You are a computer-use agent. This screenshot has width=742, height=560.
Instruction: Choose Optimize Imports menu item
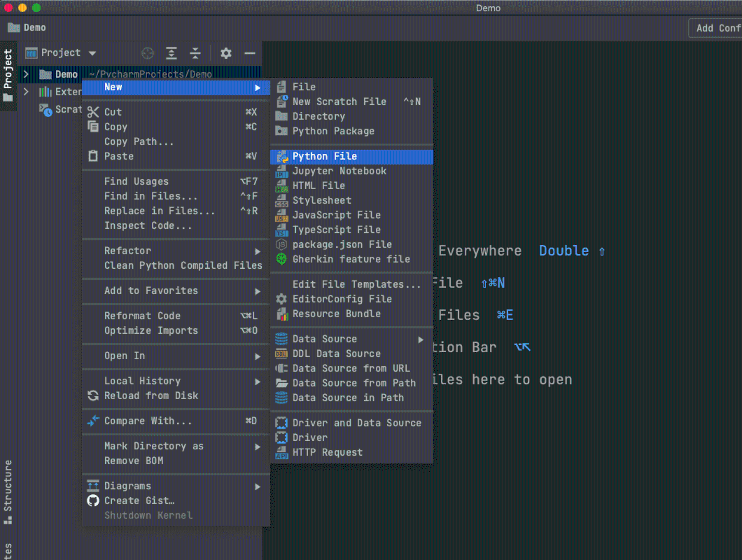tap(176, 331)
